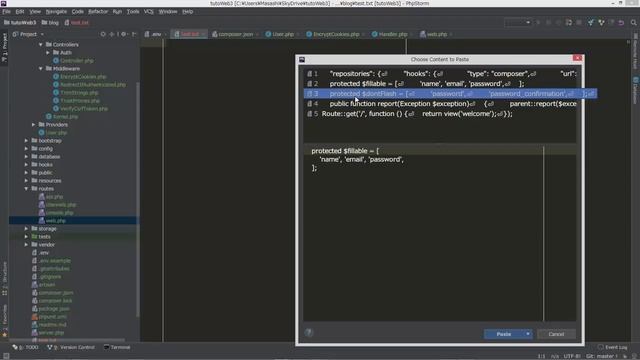Expand the Providers folder
The width and height of the screenshot is (640, 360).
[33, 124]
